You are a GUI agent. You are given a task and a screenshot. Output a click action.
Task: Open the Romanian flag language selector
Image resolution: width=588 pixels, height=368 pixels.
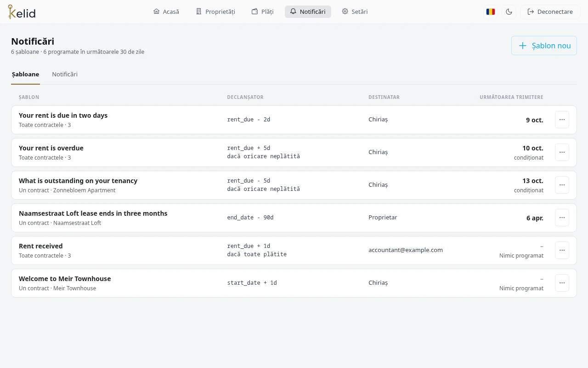[491, 12]
